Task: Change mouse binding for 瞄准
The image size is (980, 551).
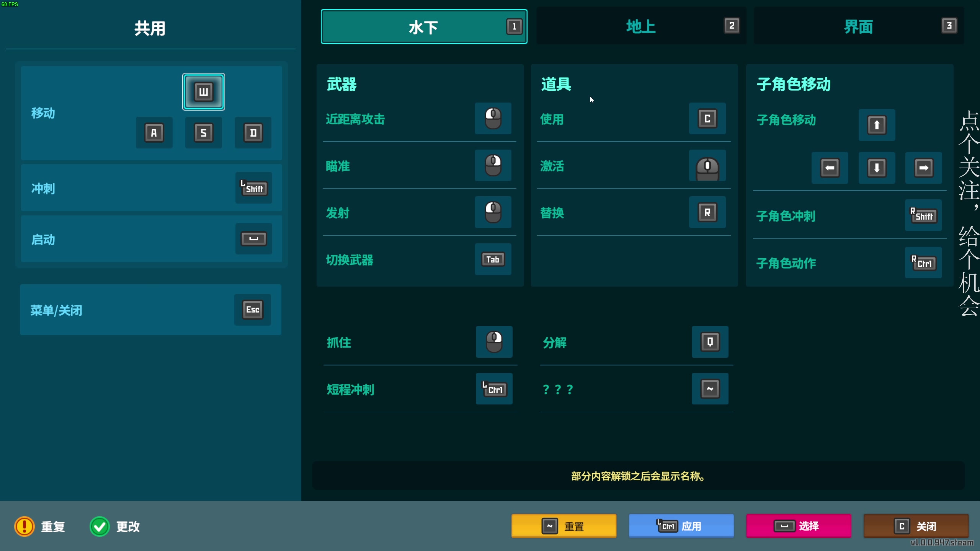Action: tap(493, 165)
